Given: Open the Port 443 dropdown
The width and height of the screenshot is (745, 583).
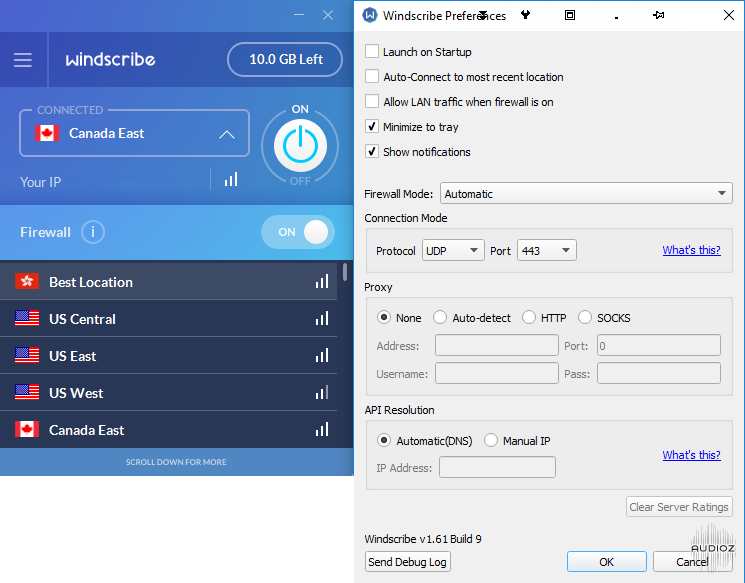Looking at the screenshot, I should 547,250.
